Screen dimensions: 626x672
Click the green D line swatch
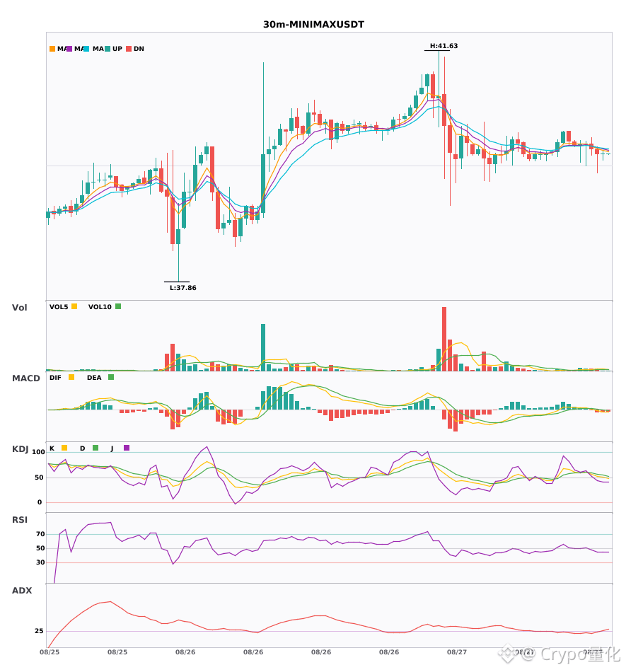[x=95, y=448]
